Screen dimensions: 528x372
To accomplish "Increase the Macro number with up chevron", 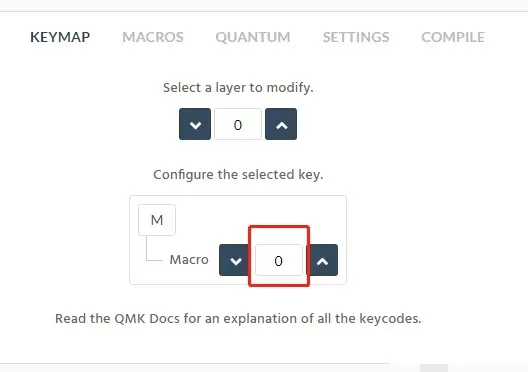I will coord(323,260).
